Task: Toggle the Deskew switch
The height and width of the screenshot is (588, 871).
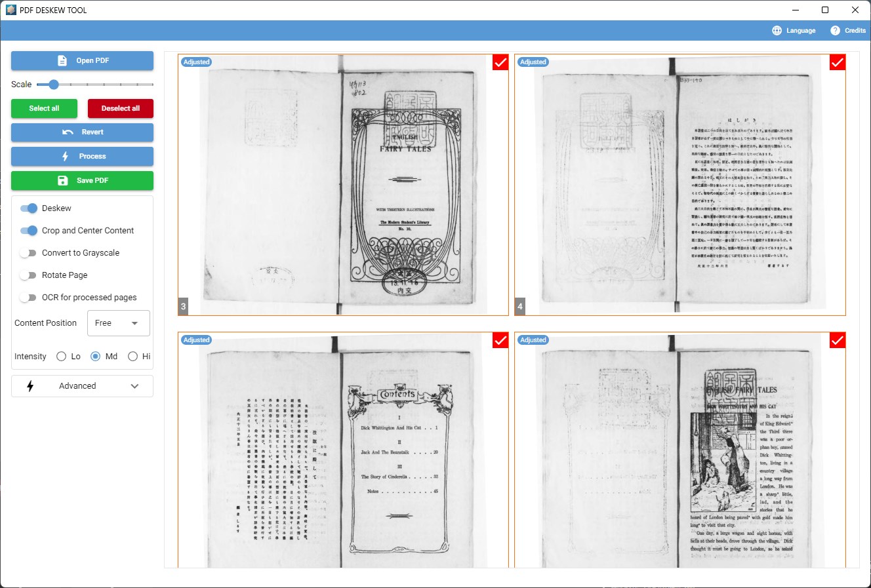Action: (x=28, y=208)
